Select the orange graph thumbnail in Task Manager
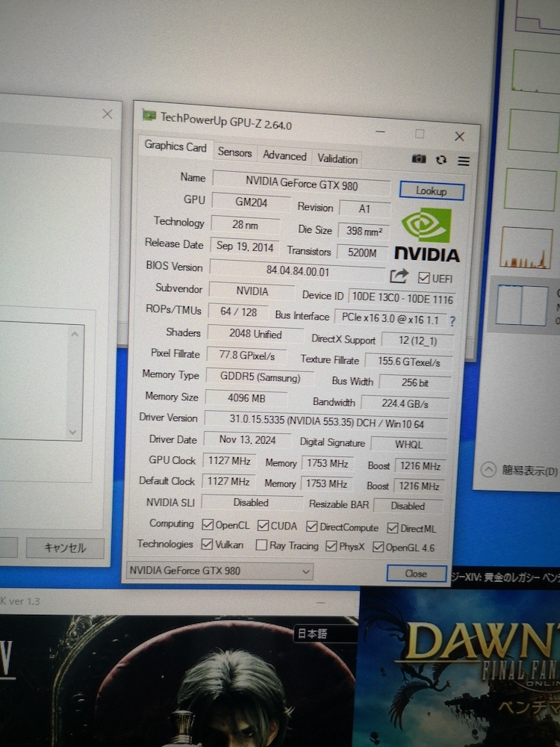Image resolution: width=560 pixels, height=747 pixels. tap(526, 248)
